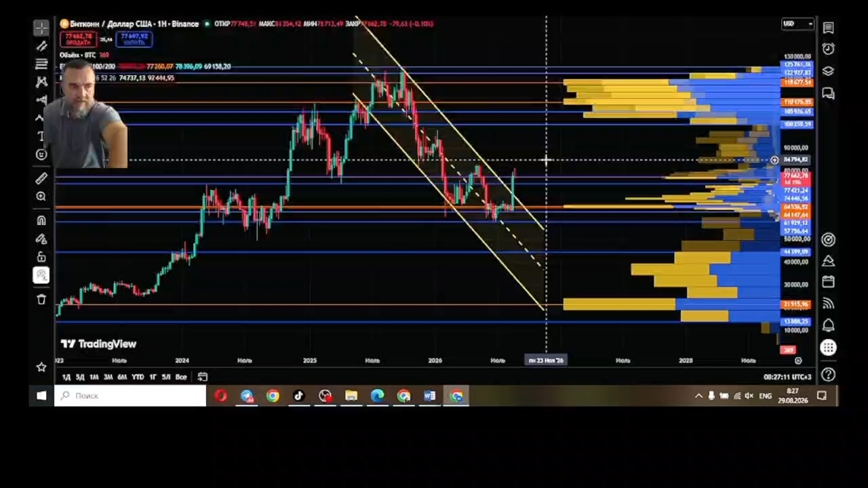Screen dimensions: 868x488
Task: Set the range to 1Д
Action: click(x=66, y=377)
